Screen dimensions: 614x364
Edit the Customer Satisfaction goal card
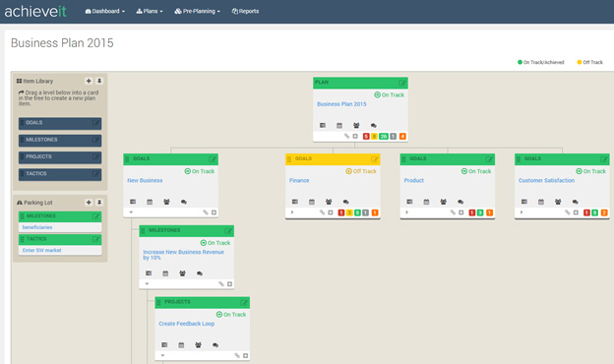(604, 159)
